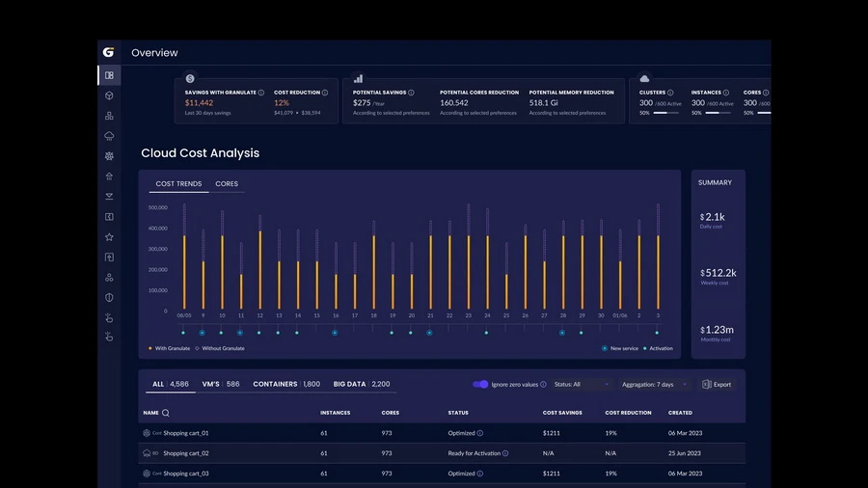868x488 pixels.
Task: Open the cloud icon in the sidebar
Action: pos(109,136)
